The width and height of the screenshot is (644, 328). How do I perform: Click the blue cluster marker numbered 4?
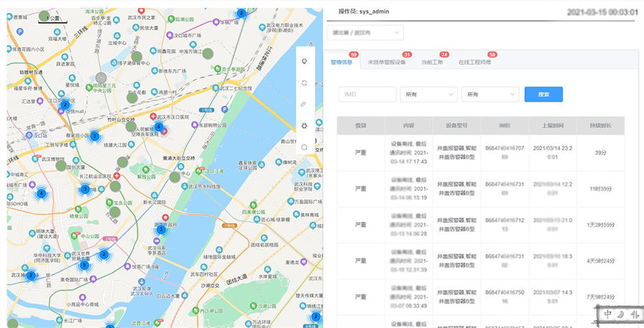41,193
